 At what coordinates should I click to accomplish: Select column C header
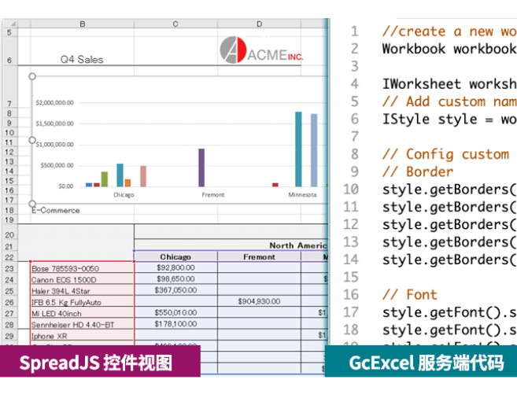(x=175, y=24)
